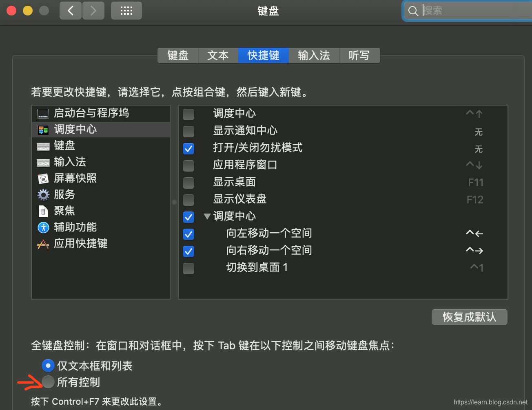
Task: Click the Spotlight document icon beside 聚焦
Action: 43,211
